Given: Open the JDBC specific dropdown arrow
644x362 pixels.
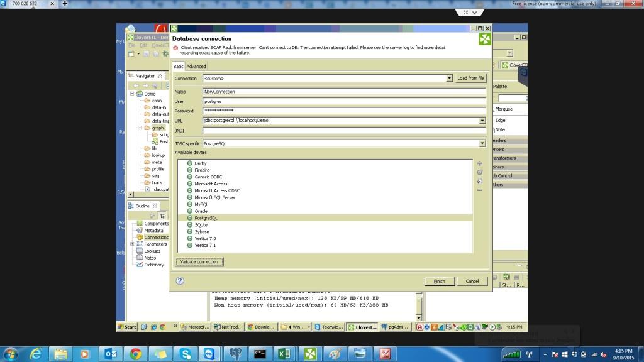Looking at the screenshot, I should point(482,144).
